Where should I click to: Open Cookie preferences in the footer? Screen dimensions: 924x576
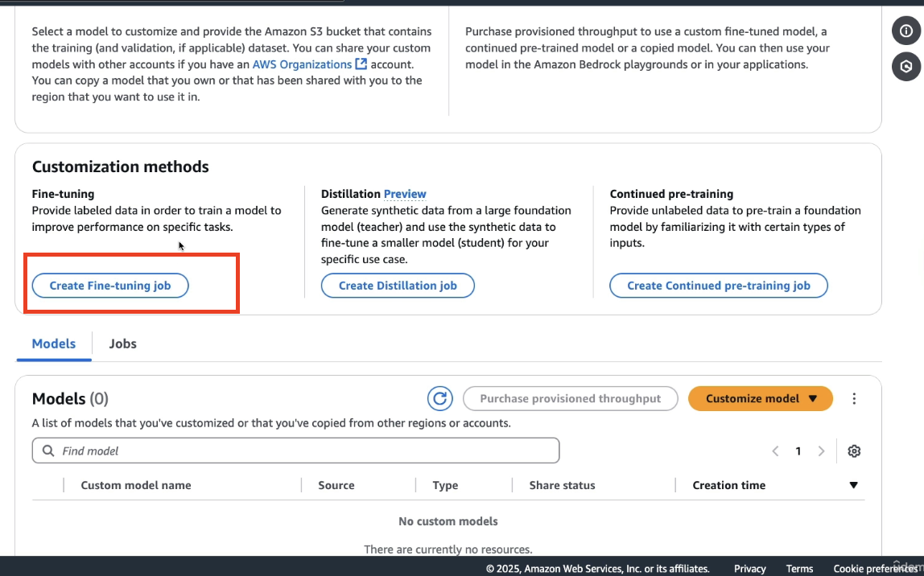tap(875, 568)
